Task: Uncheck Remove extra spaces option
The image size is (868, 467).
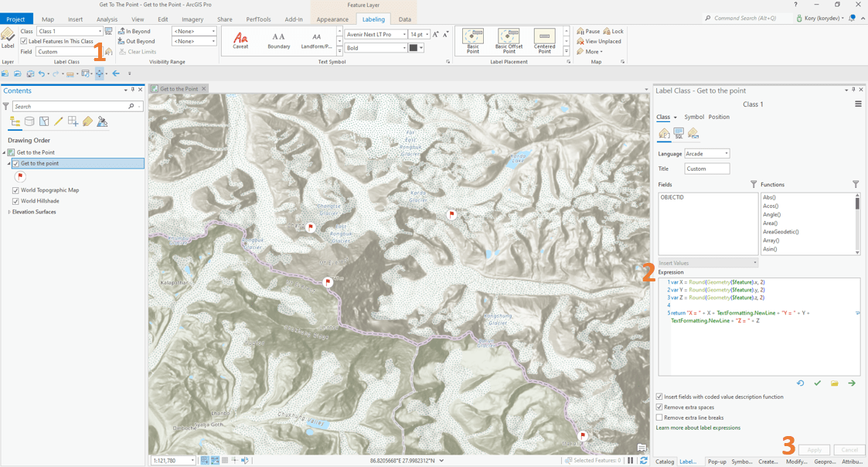Action: coord(659,407)
